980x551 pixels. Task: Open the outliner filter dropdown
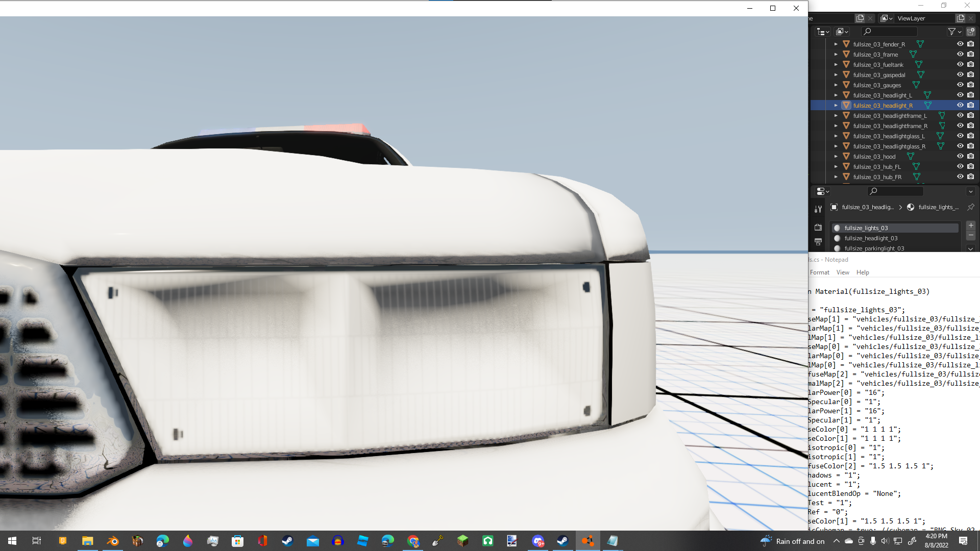tap(955, 32)
